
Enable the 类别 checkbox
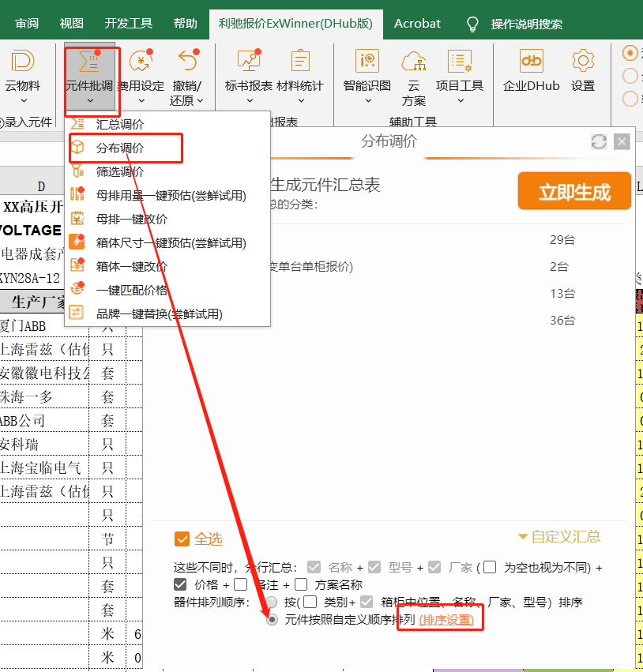click(x=310, y=603)
